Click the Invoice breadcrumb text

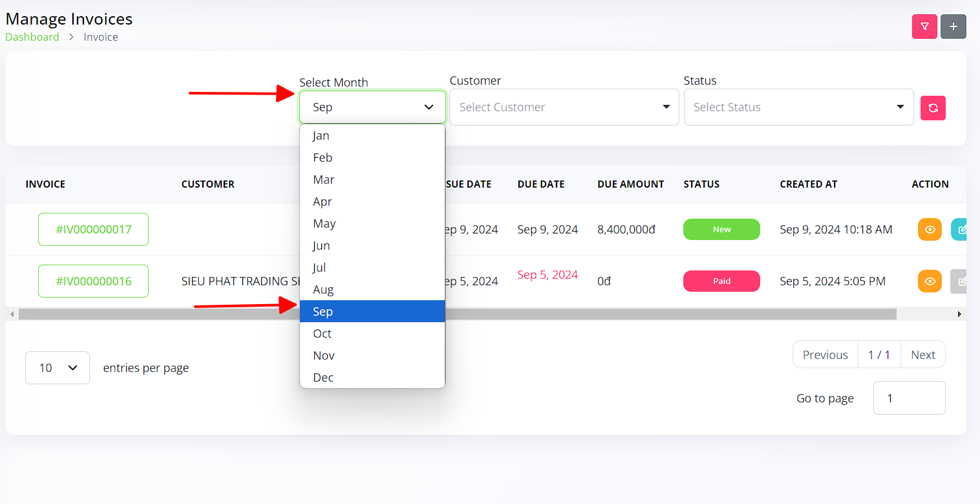(101, 37)
